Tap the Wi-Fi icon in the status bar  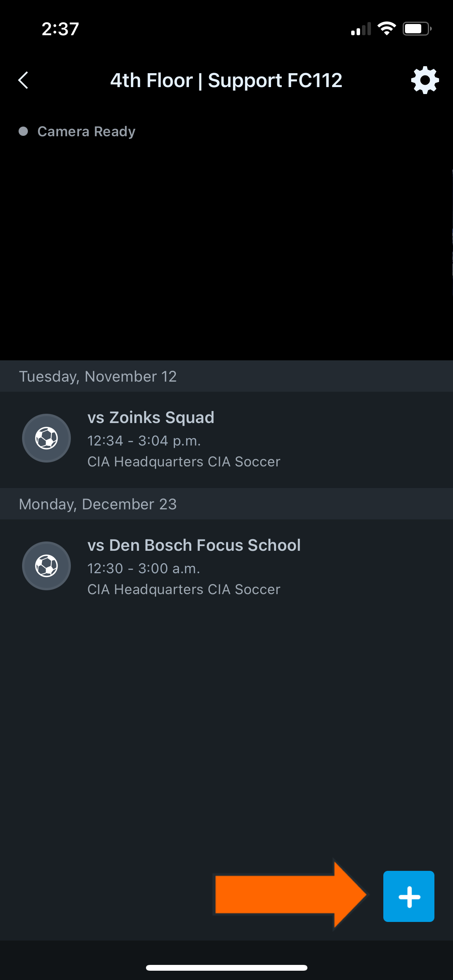tap(386, 28)
